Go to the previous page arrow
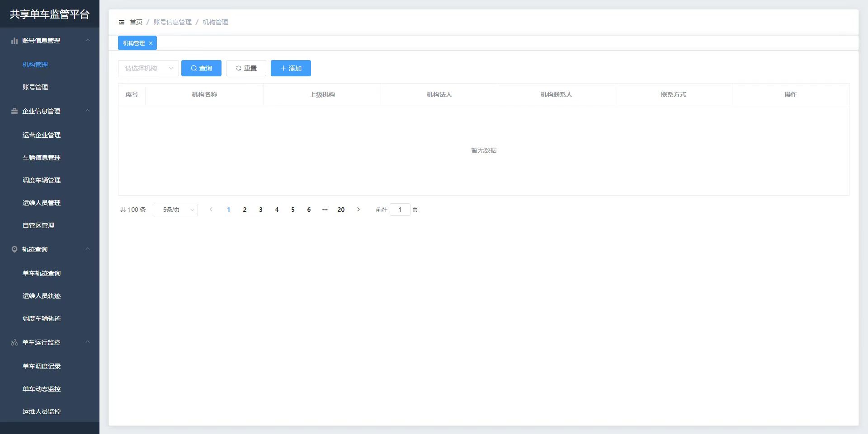 pyautogui.click(x=211, y=210)
